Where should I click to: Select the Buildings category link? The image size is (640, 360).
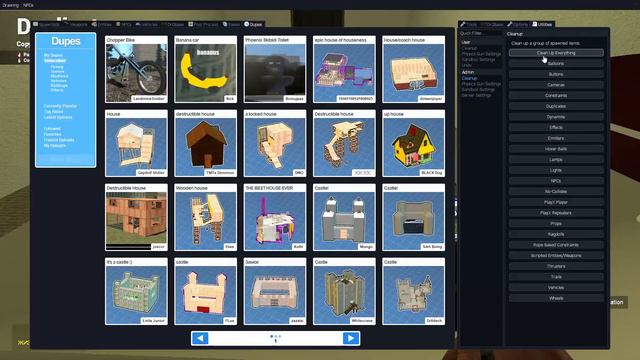pyautogui.click(x=59, y=85)
